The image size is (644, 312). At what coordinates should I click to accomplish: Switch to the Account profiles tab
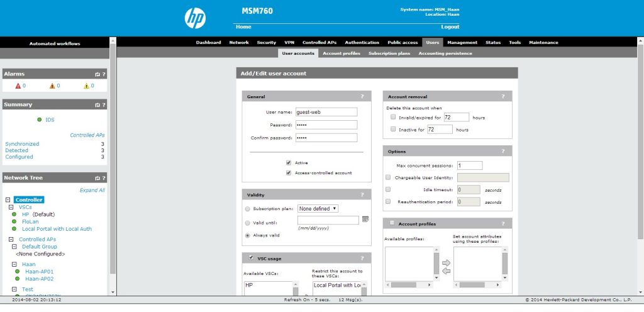(x=341, y=53)
